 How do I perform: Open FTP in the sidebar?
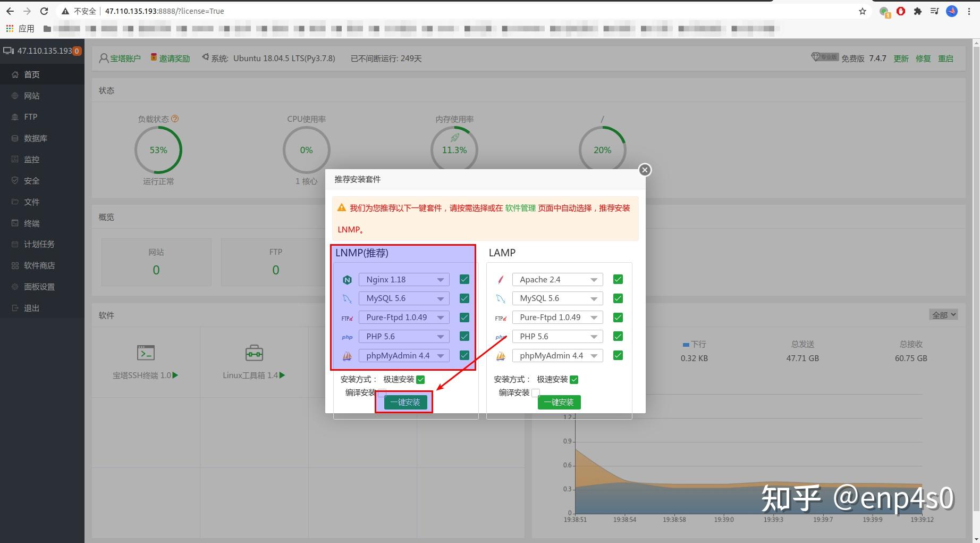tap(42, 117)
